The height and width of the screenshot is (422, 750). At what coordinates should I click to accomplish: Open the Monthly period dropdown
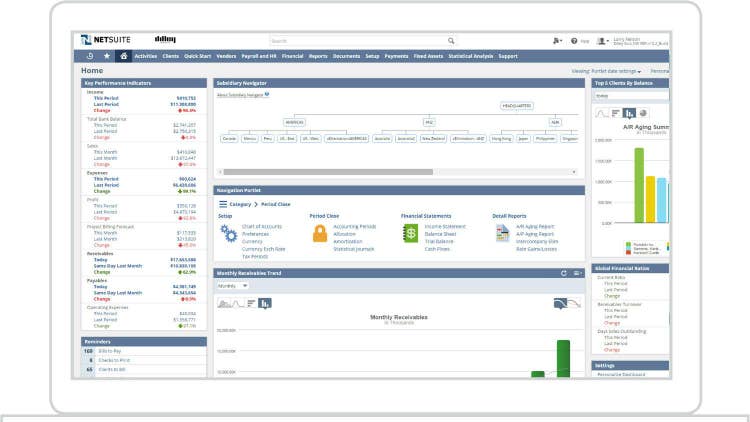coord(233,286)
